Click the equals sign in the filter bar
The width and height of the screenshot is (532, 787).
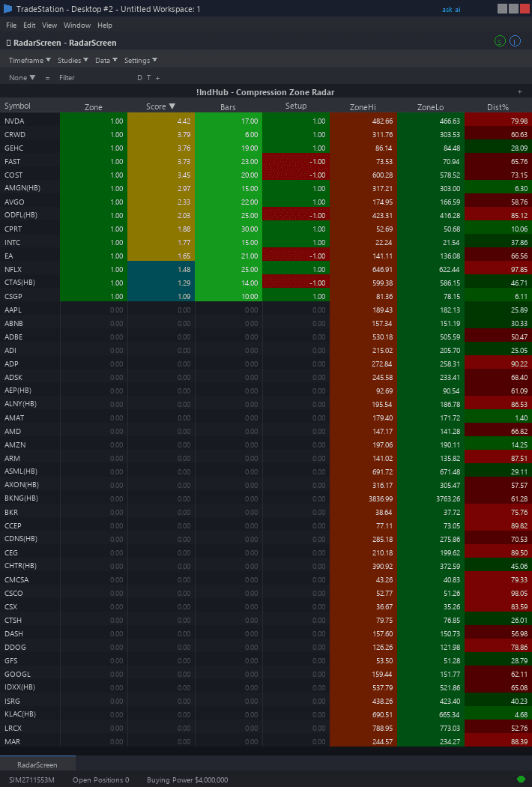(48, 78)
